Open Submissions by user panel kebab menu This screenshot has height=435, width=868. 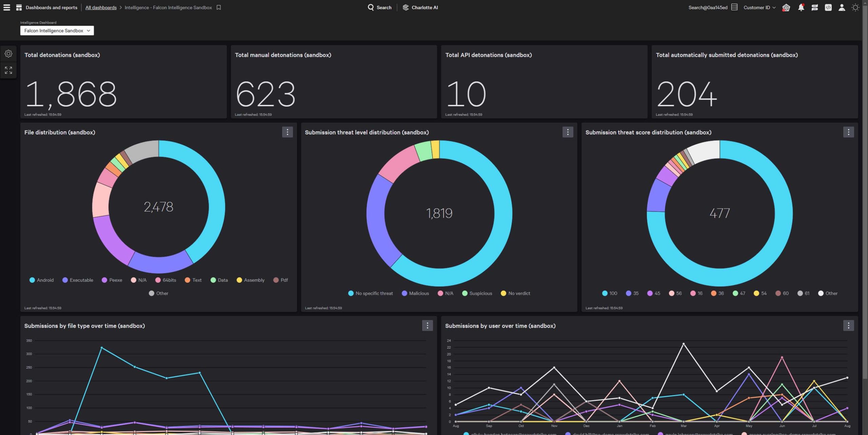click(x=848, y=325)
